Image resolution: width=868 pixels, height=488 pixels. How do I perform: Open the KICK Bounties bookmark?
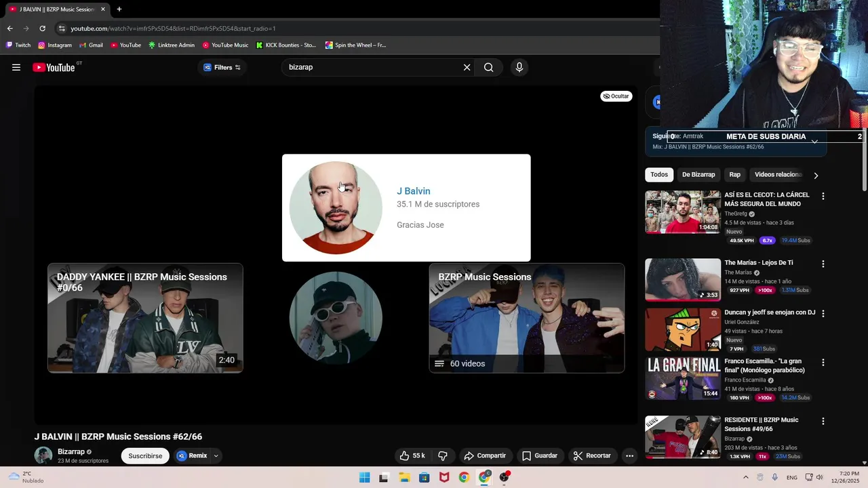(286, 45)
